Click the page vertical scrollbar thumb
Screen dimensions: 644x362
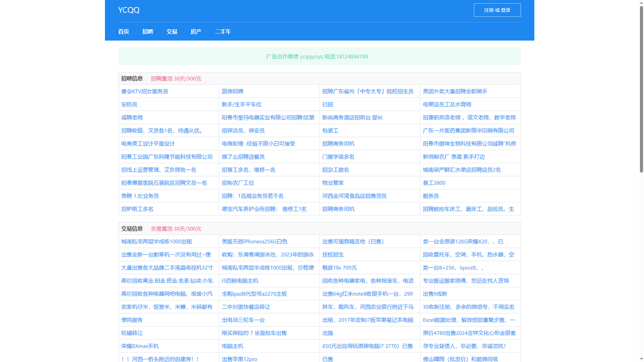[641, 88]
